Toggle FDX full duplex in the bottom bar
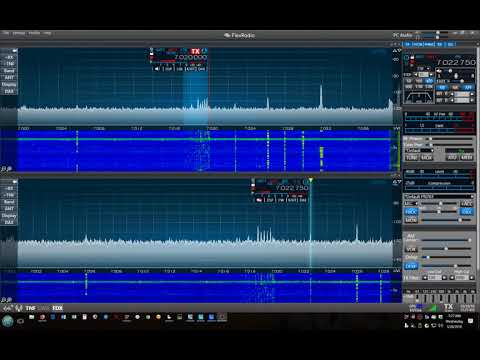This screenshot has height=360, width=480. pos(57,308)
